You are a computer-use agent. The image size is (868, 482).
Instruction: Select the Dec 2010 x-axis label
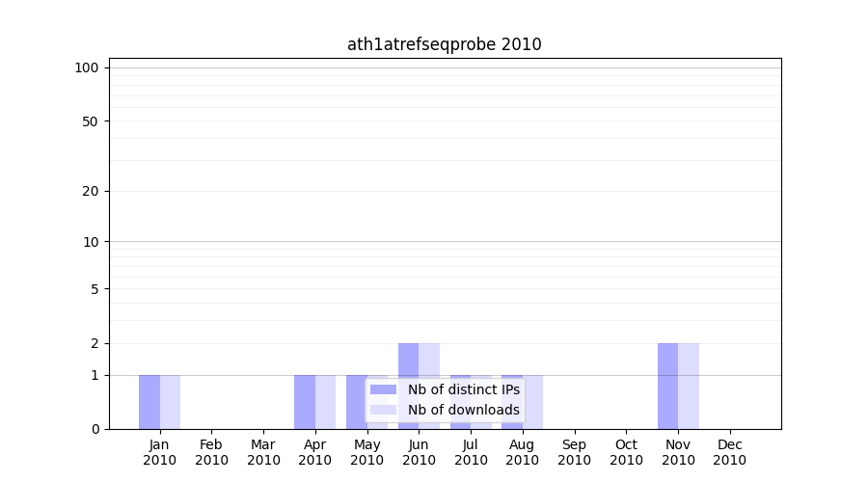tap(729, 452)
